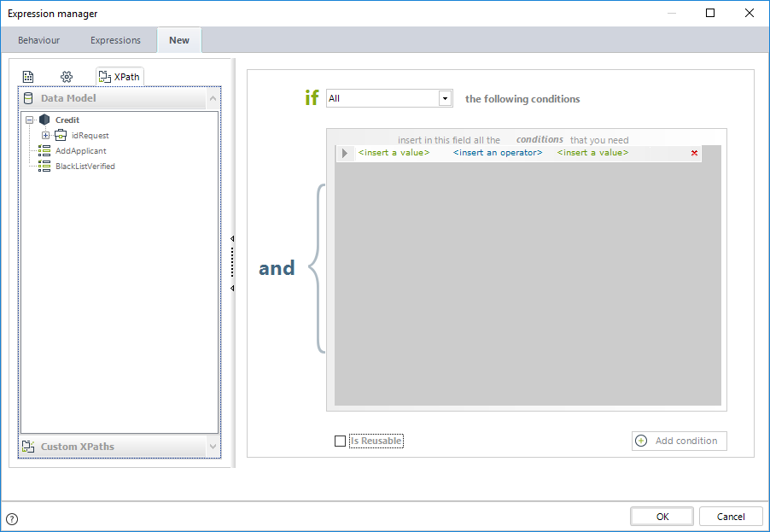Select Credit in the data model
The height and width of the screenshot is (532, 770).
pos(67,120)
